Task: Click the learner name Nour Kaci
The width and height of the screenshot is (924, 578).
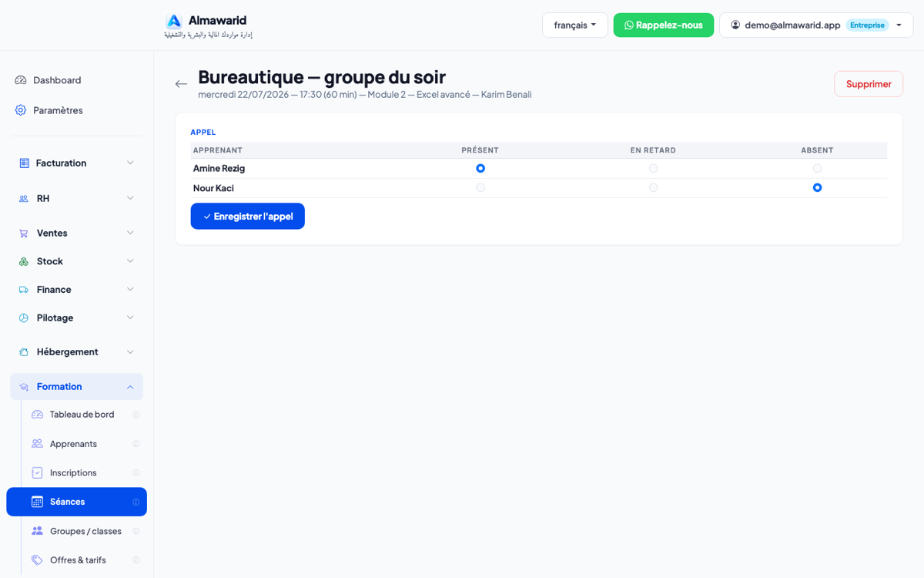Action: [x=213, y=188]
